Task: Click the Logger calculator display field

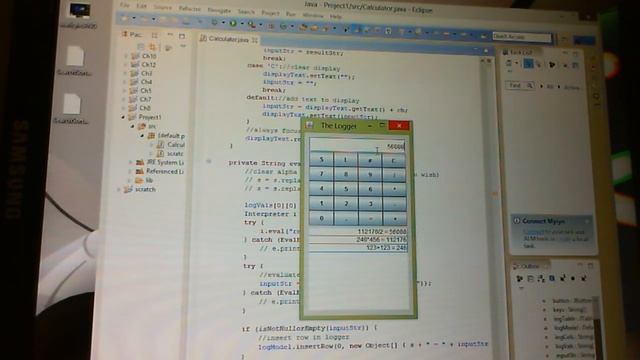Action: point(357,145)
